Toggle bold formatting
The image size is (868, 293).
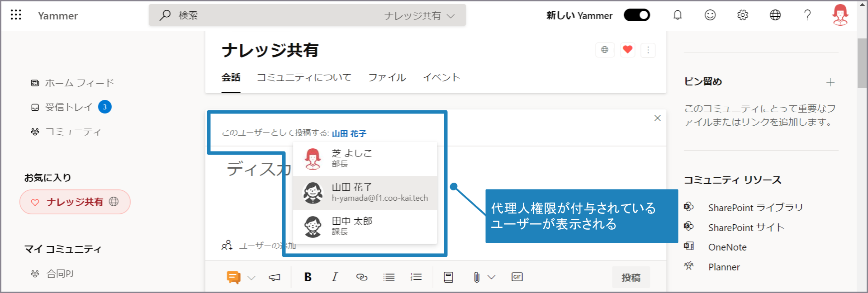pos(308,277)
